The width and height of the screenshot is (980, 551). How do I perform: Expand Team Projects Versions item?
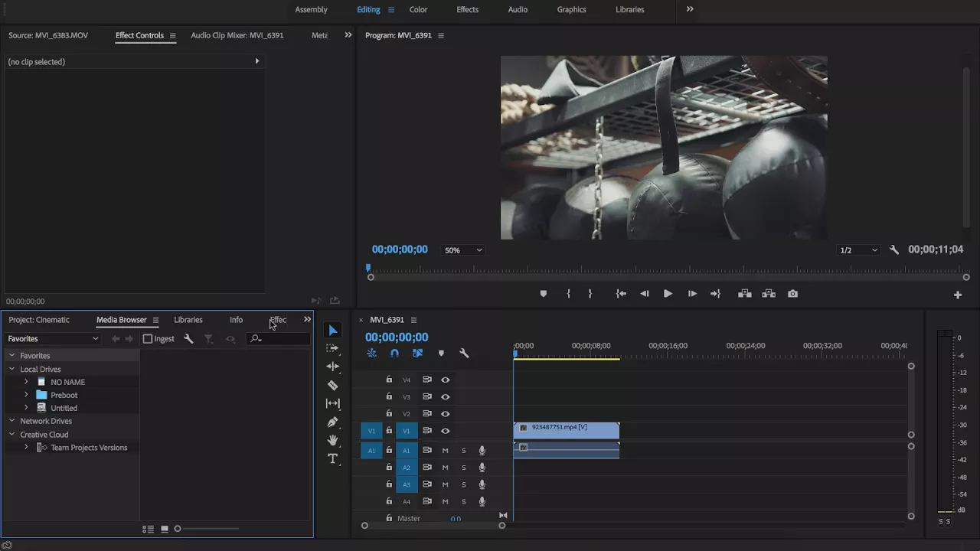[26, 448]
